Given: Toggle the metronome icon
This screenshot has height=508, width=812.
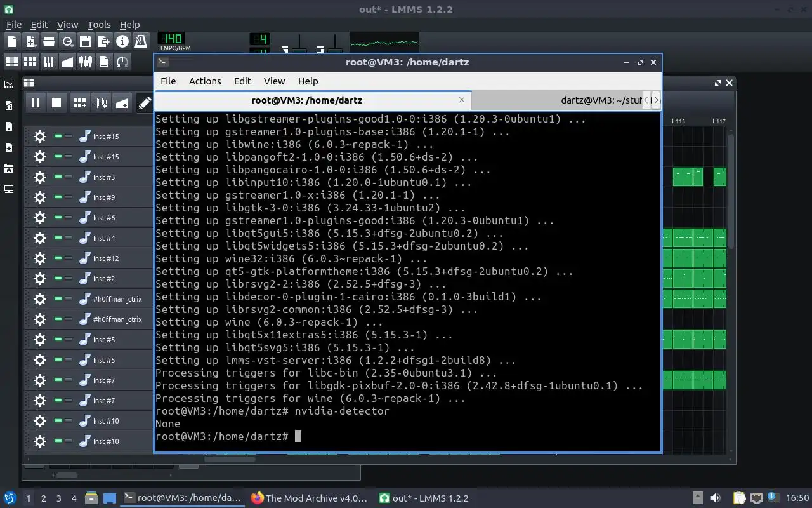Looking at the screenshot, I should (x=140, y=41).
